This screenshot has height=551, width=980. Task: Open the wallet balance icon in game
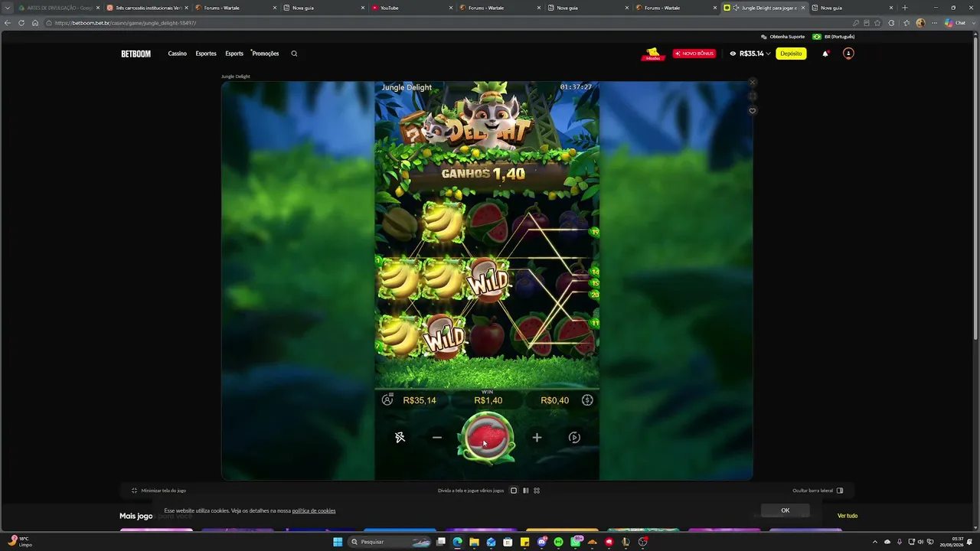[x=387, y=399]
